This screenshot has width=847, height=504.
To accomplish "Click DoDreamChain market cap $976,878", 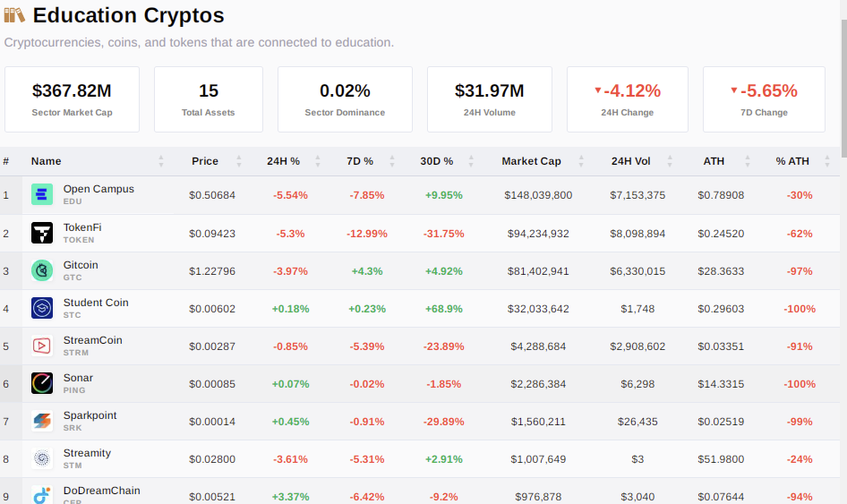I will 538,497.
